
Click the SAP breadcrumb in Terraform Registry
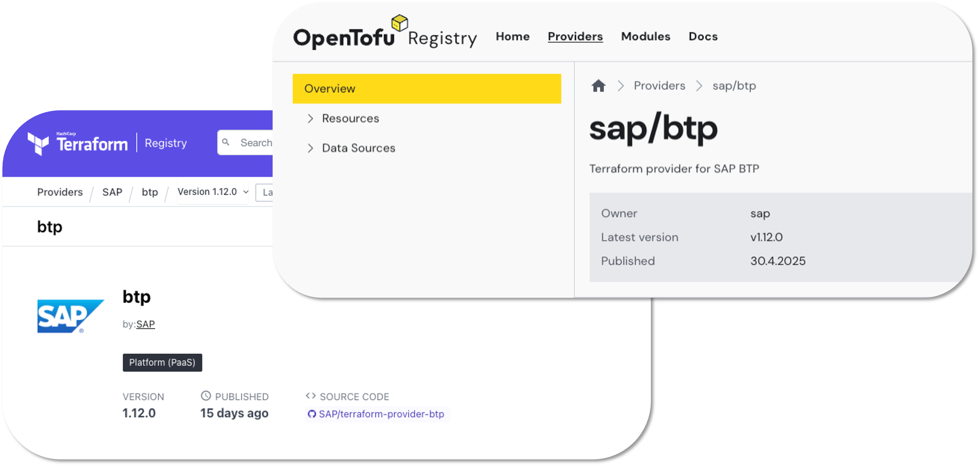pyautogui.click(x=112, y=192)
